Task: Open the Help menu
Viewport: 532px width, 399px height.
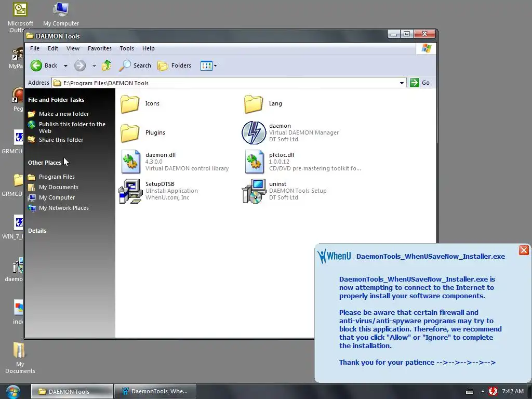Action: [x=148, y=48]
